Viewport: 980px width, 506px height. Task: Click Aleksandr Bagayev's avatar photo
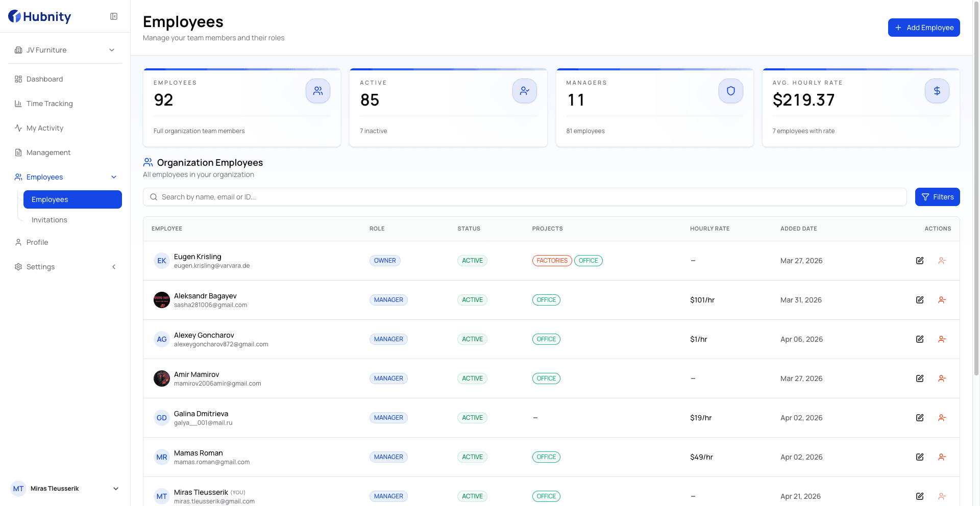162,300
